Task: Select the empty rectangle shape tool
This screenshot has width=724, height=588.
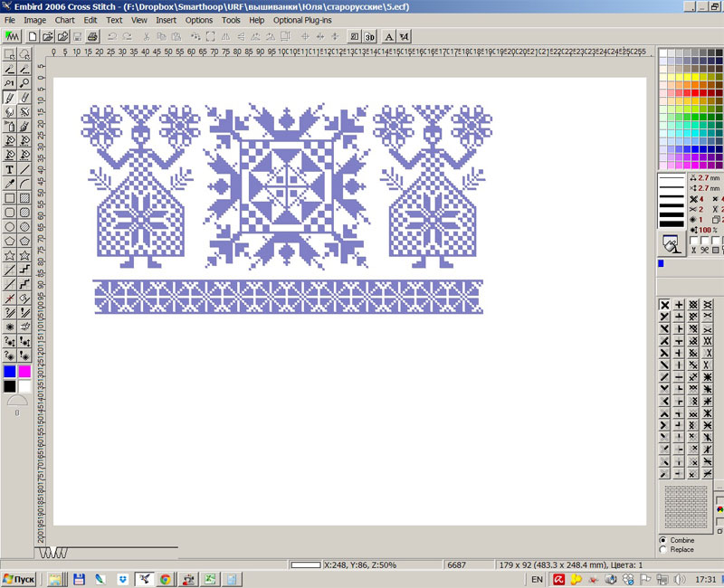Action: (9, 198)
